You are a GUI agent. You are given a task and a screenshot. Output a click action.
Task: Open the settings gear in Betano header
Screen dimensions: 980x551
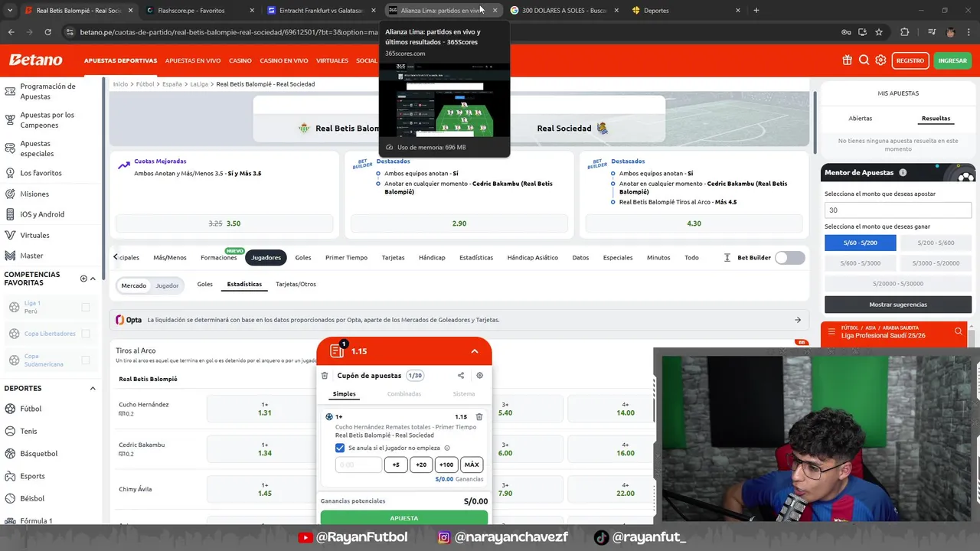click(x=880, y=60)
